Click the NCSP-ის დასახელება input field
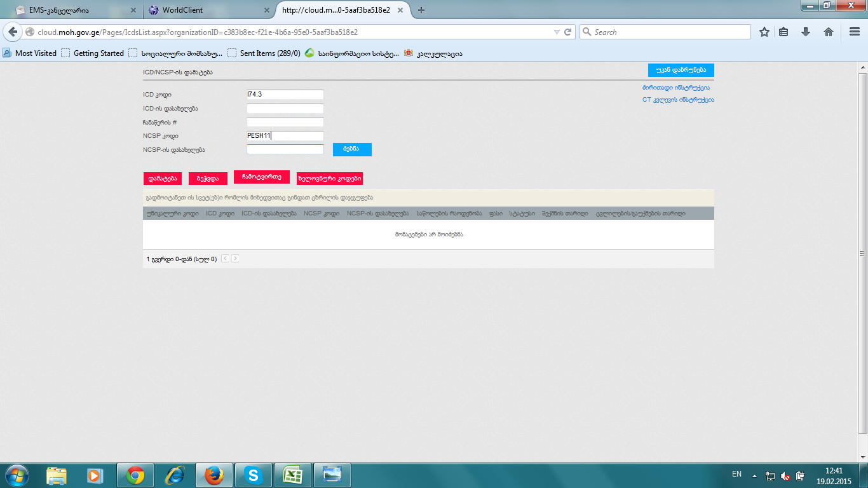 tap(285, 149)
